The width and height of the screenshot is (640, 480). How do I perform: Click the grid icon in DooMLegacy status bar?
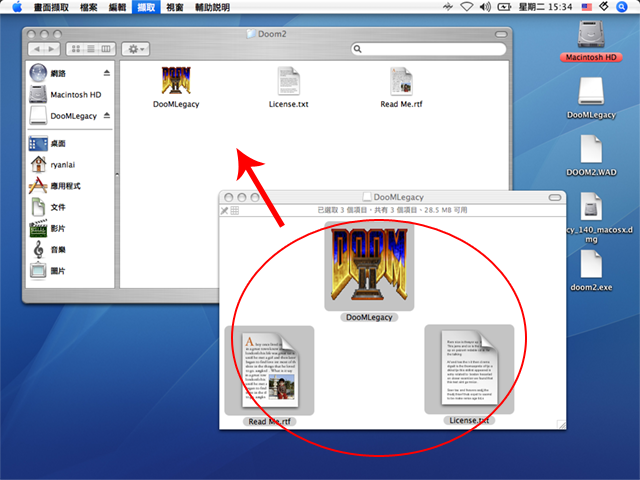click(234, 211)
